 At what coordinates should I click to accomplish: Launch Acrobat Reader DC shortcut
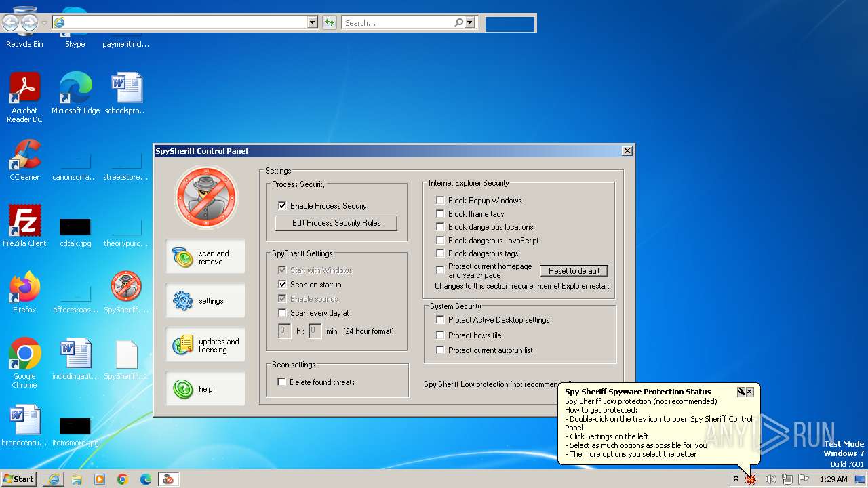pyautogui.click(x=24, y=98)
